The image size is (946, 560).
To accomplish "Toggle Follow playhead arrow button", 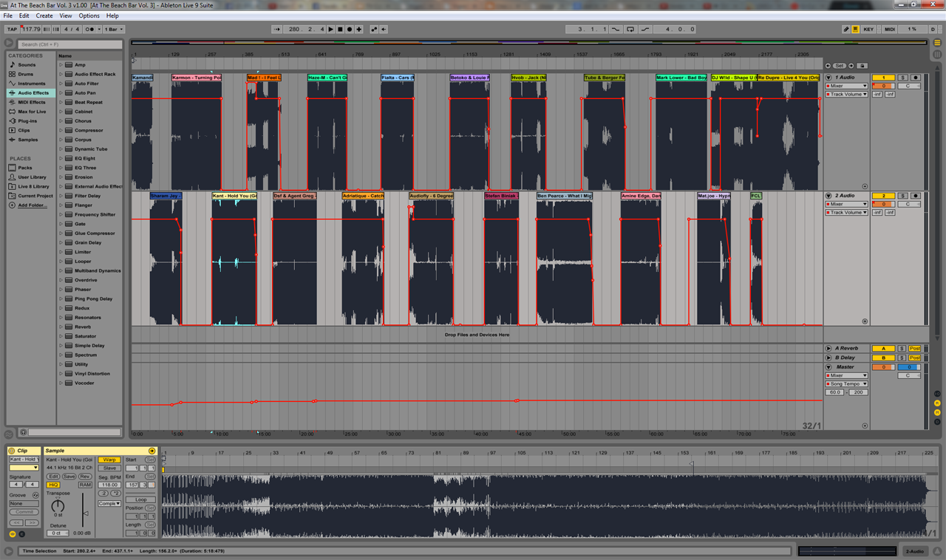I will pyautogui.click(x=277, y=30).
